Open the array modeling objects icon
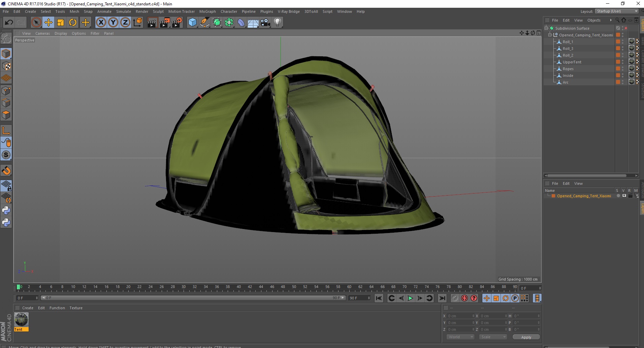 [x=229, y=23]
